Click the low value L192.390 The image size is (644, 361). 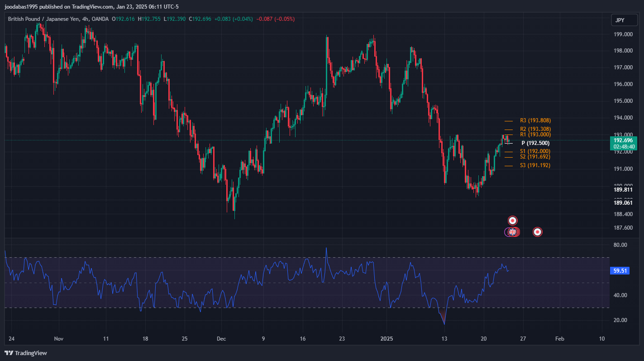tap(175, 19)
